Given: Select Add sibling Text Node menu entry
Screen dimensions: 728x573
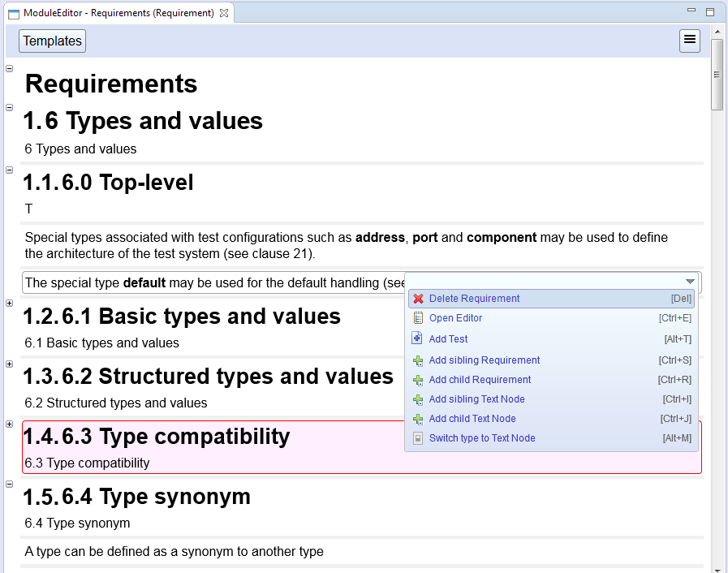Looking at the screenshot, I should (551, 399).
